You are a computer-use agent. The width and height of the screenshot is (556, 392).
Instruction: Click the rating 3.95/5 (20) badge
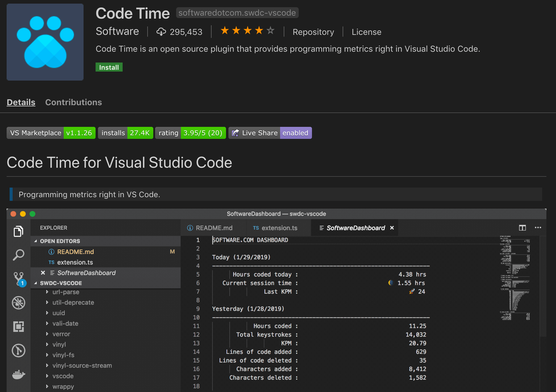[x=191, y=133]
